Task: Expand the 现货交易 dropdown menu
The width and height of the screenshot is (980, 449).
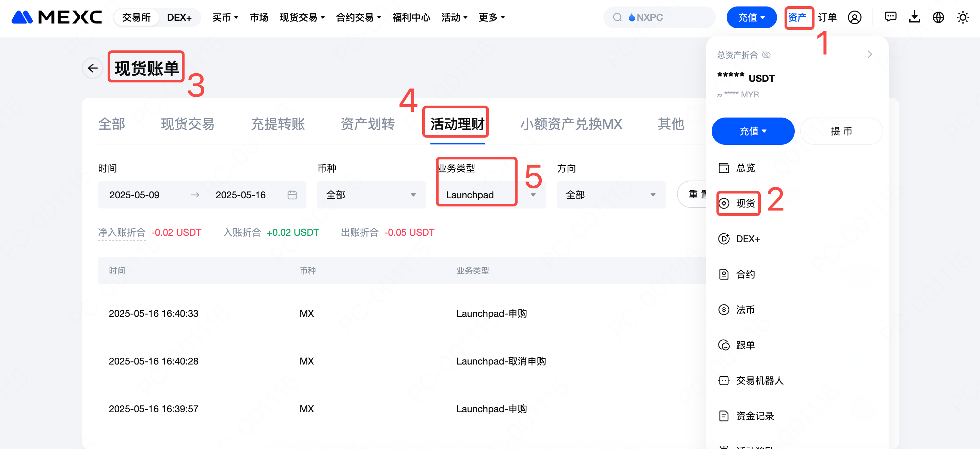Action: [x=302, y=17]
